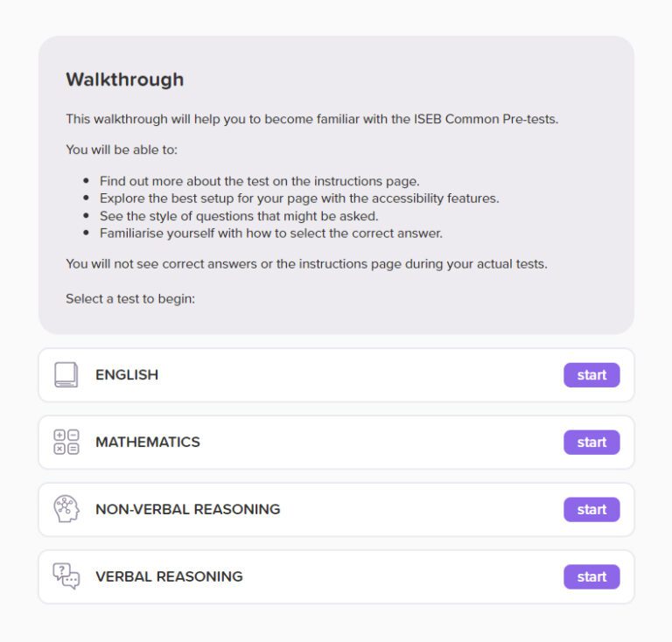Click the 'You will not see correct answers' note

pyautogui.click(x=306, y=264)
